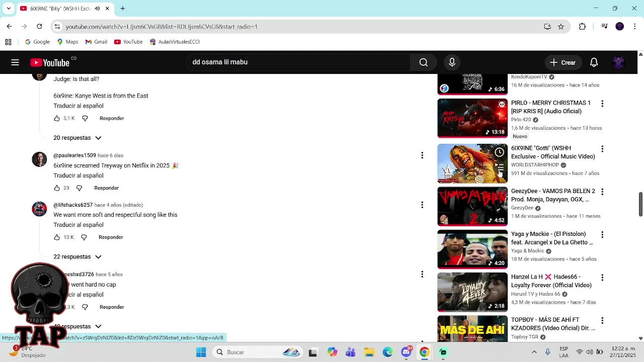Reply to @paulearles1509 with Responder

pos(107,188)
